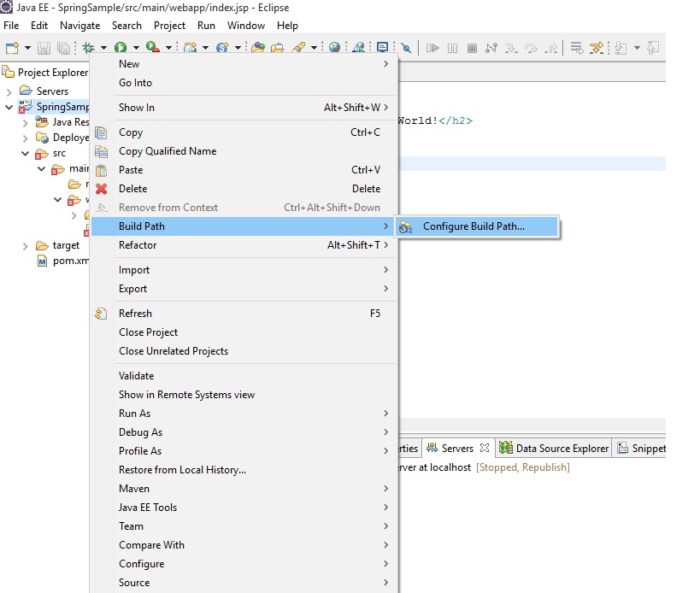Click the Search flashlight toolbar icon
This screenshot has height=593, width=700.
click(298, 47)
